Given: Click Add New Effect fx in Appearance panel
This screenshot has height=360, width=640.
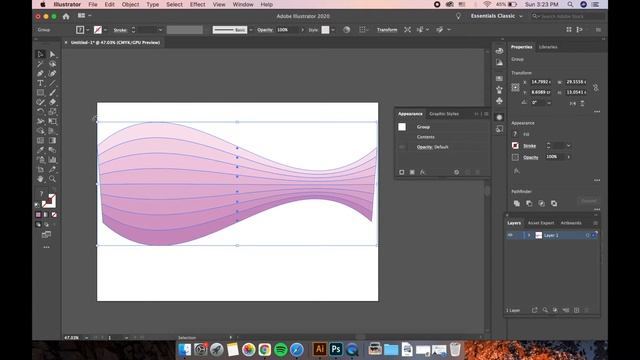Looking at the screenshot, I should 422,172.
